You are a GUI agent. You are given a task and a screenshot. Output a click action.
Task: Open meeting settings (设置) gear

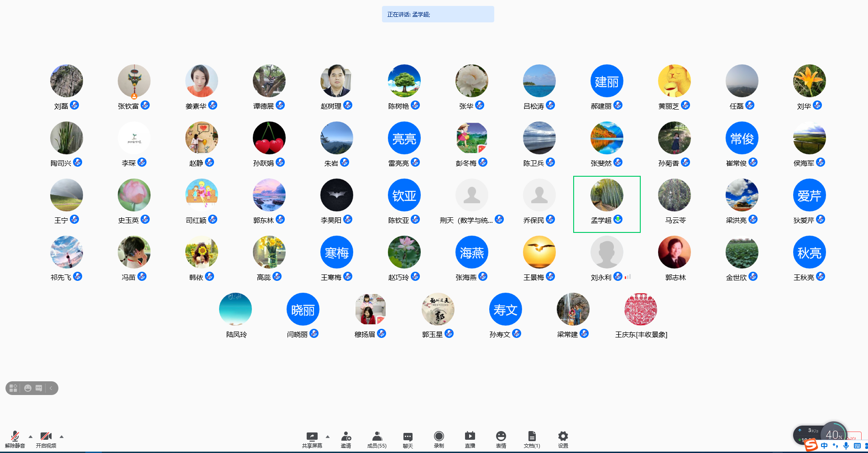(x=563, y=438)
